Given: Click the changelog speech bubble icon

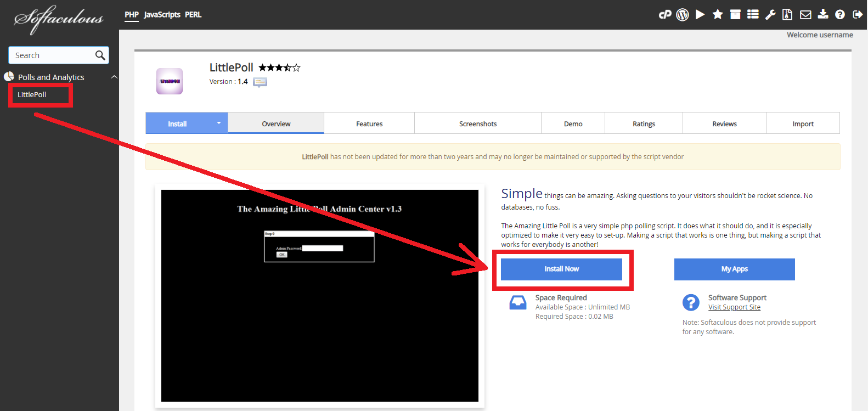Looking at the screenshot, I should (260, 82).
